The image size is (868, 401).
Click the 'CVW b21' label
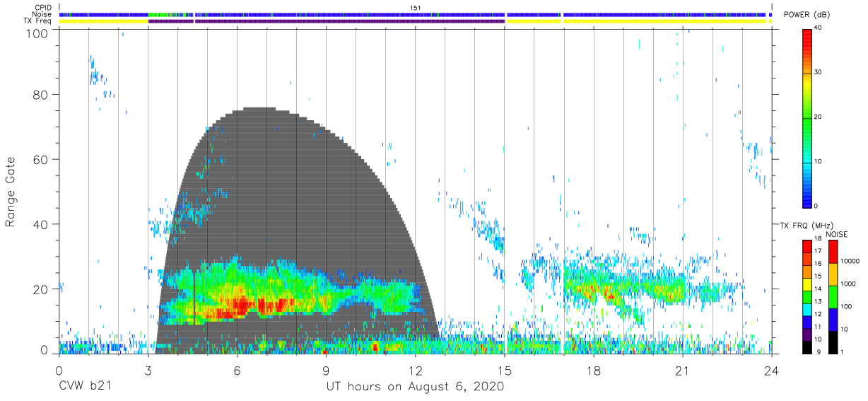(x=84, y=387)
